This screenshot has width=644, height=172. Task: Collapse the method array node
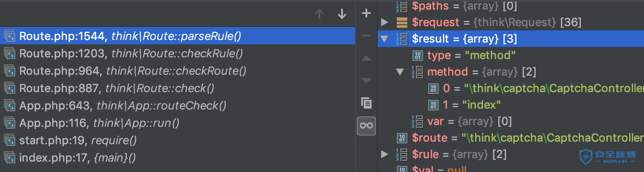[400, 72]
